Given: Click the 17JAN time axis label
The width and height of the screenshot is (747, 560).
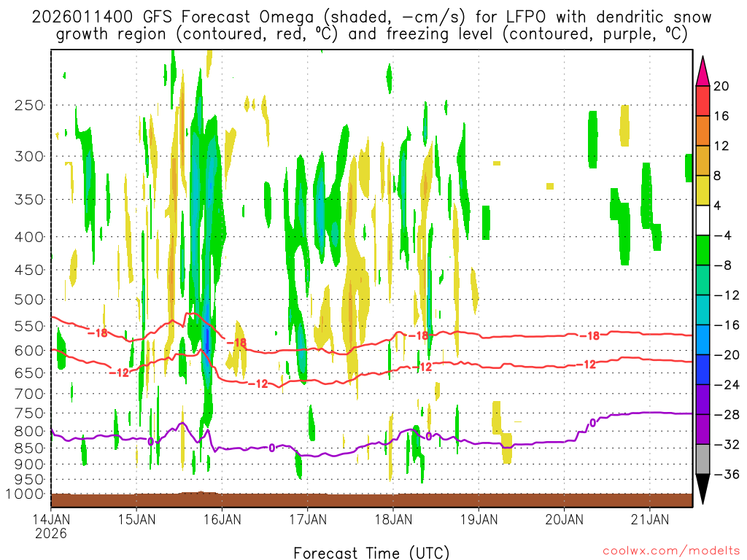Looking at the screenshot, I should tap(308, 519).
